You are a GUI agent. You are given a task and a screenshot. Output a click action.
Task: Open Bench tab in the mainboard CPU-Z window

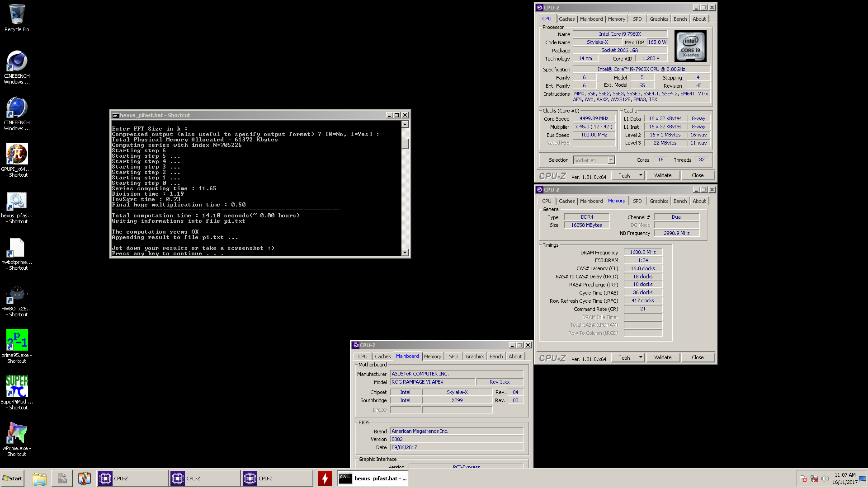click(496, 357)
